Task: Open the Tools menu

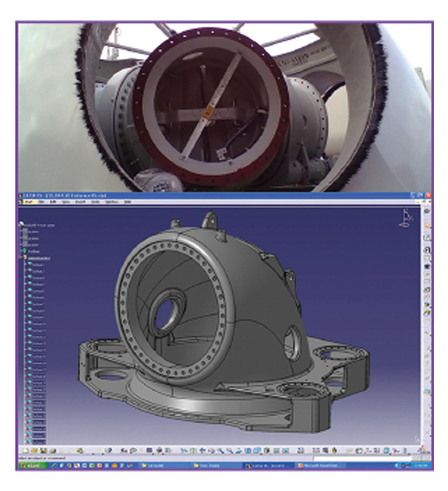Action: [x=95, y=202]
